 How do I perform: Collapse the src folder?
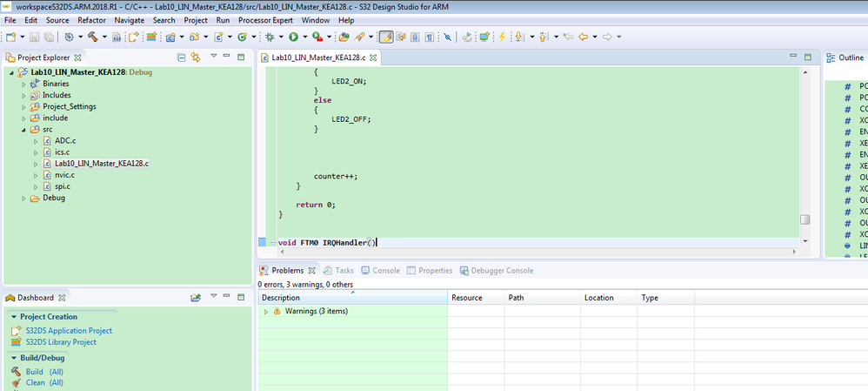23,130
